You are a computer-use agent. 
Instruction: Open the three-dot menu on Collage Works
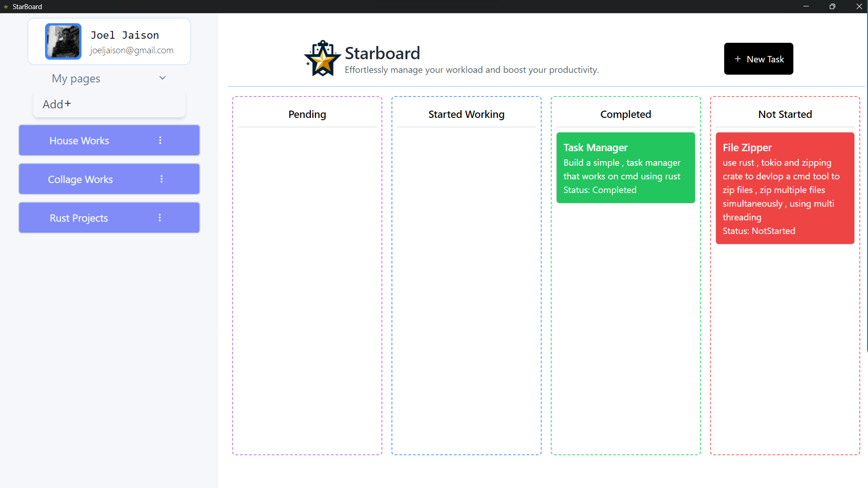tap(162, 179)
